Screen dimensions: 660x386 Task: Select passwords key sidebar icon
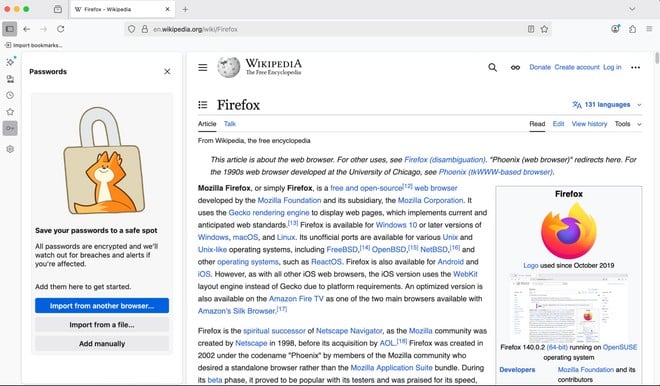10,128
